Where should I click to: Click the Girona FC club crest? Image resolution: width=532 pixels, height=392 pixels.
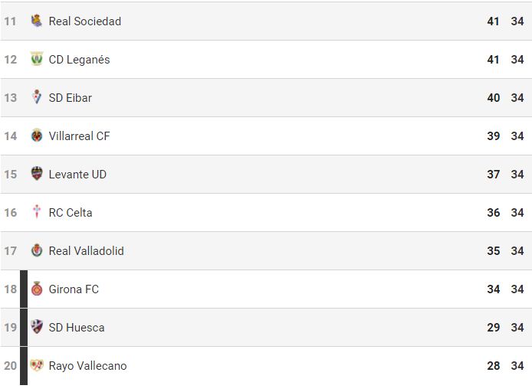point(37,289)
